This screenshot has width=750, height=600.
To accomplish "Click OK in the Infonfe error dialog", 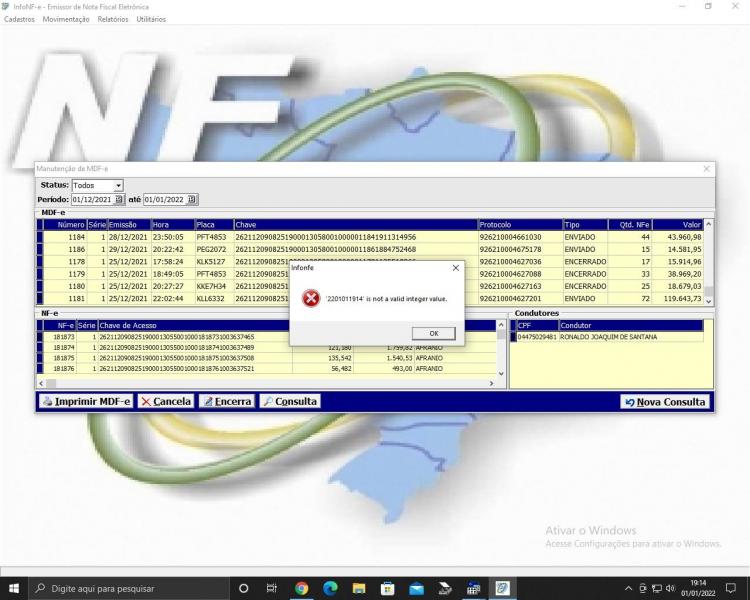I will click(433, 333).
